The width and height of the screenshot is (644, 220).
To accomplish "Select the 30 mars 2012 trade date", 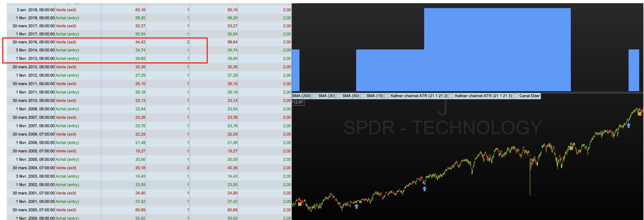I will [x=34, y=67].
